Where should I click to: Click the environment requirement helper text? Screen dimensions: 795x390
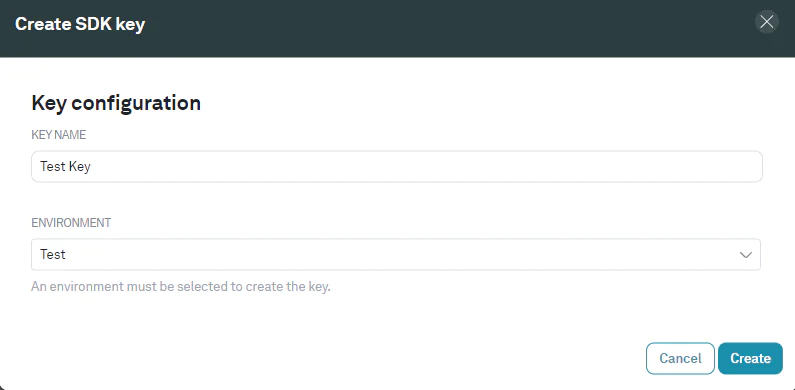point(181,287)
